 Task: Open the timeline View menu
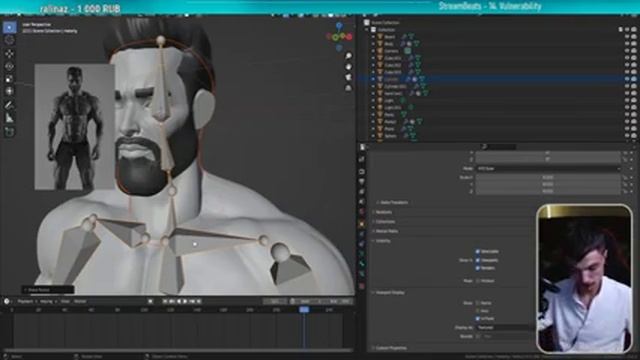65,301
